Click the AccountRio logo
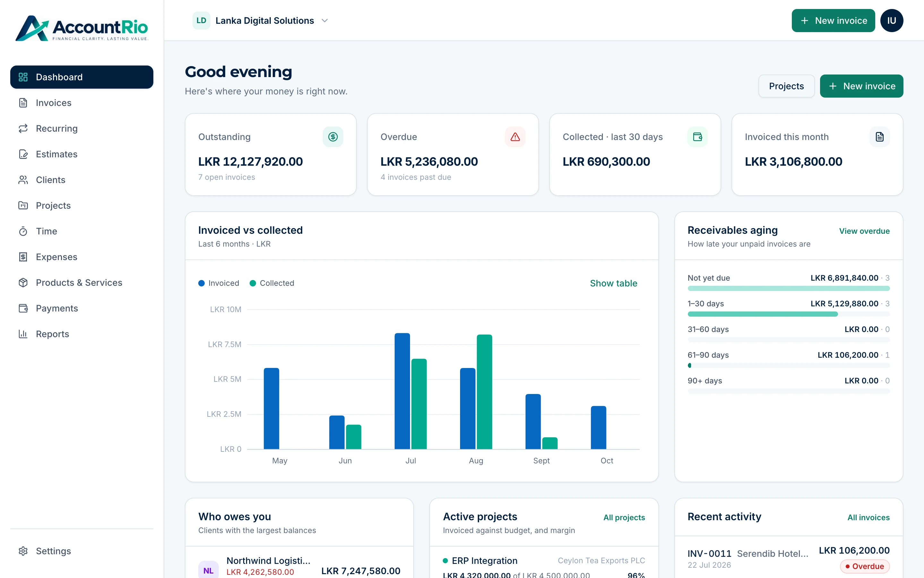This screenshot has width=924, height=578. pos(82,28)
